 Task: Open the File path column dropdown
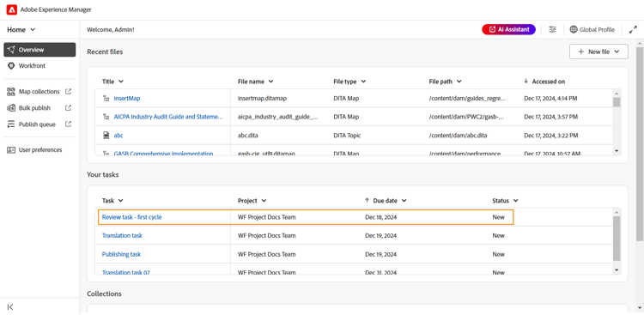[459, 82]
